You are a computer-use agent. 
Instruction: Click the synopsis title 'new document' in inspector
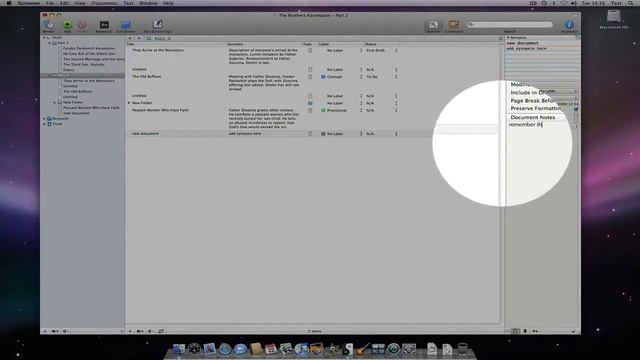[x=522, y=43]
